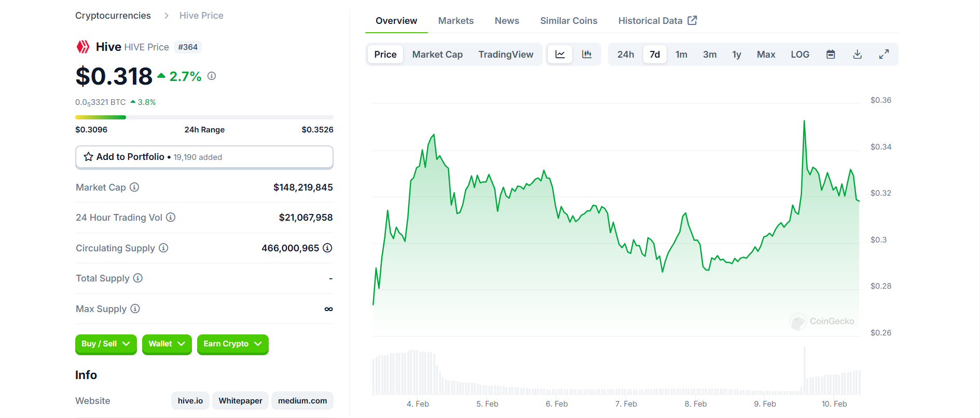Screen dimensions: 980x418
Task: Select Market Cap chart mode
Action: [x=437, y=55]
